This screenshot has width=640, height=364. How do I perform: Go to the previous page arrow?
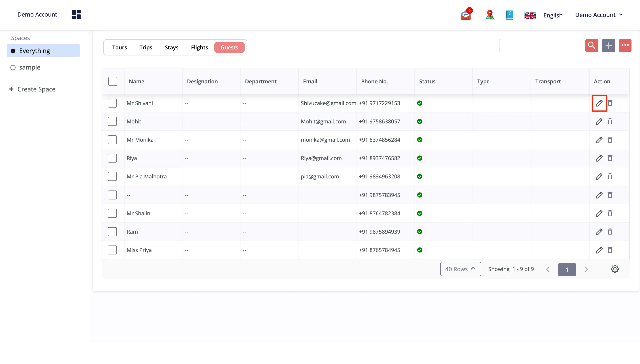point(548,269)
